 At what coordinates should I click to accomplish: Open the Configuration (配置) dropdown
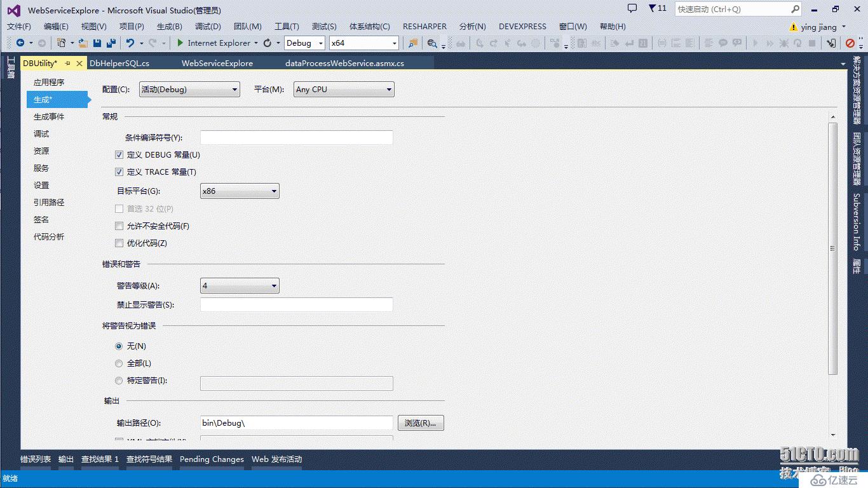pos(189,90)
